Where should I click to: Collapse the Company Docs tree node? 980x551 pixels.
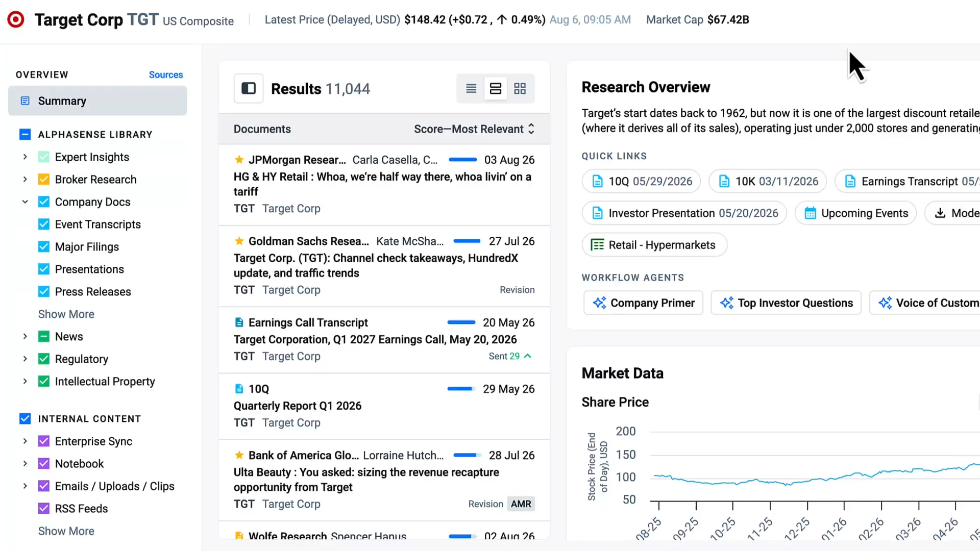(x=25, y=202)
